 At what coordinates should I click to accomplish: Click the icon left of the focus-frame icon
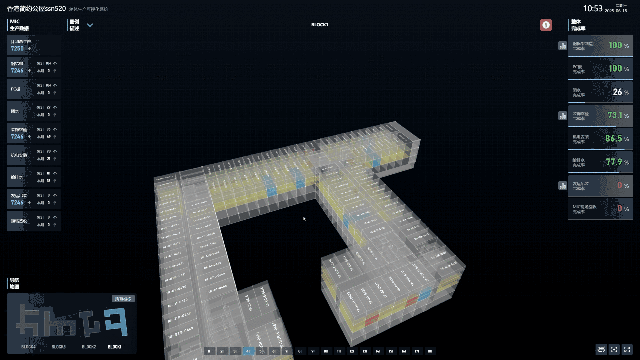[x=601, y=349]
